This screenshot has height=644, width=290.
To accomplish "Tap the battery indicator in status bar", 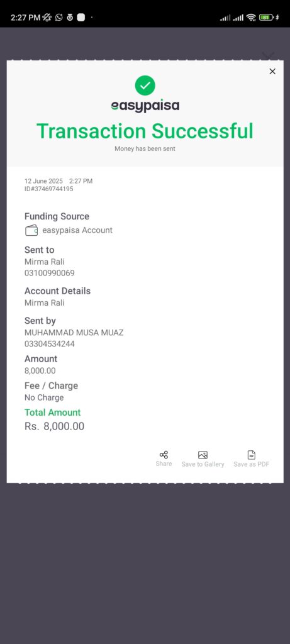I will click(x=267, y=17).
